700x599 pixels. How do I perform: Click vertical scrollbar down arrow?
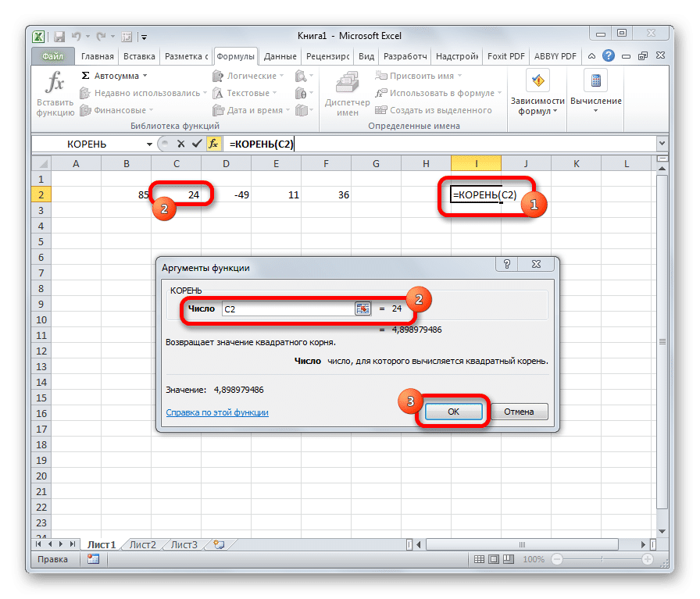coord(662,531)
